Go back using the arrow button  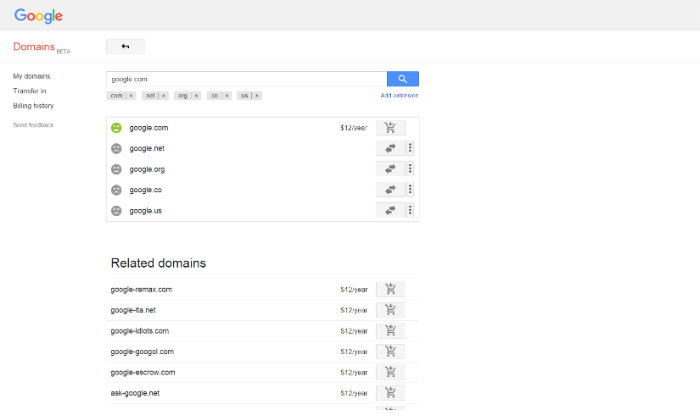(125, 46)
